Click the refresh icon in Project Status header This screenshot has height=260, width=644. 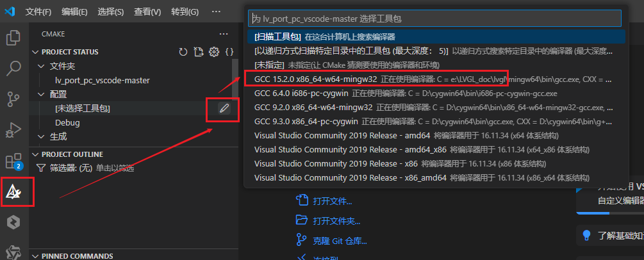[x=183, y=52]
